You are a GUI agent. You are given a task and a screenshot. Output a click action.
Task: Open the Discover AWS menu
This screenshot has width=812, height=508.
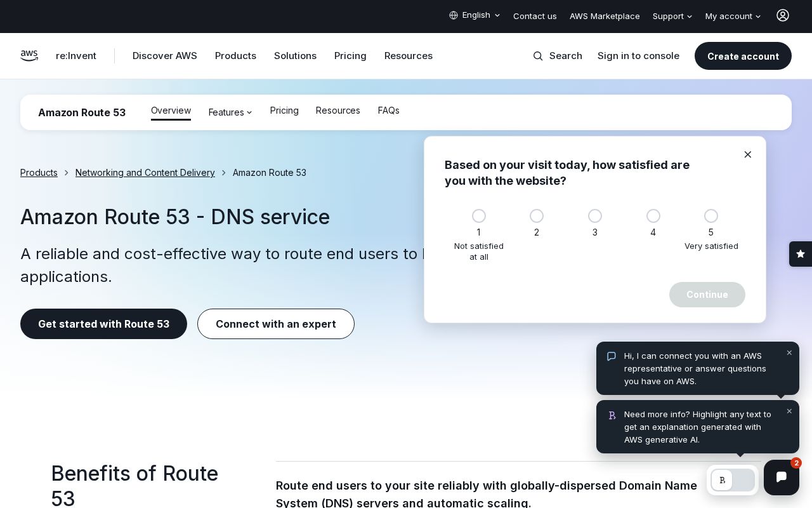(165, 56)
